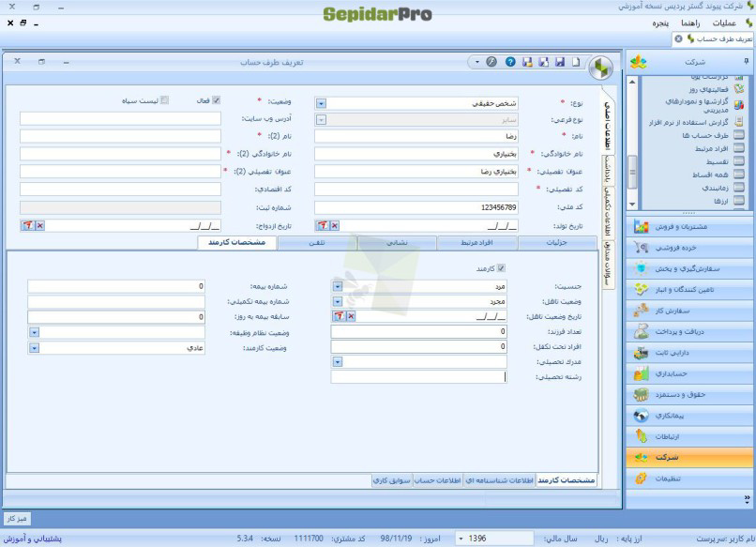Toggle the فعال status checkbox
Image resolution: width=756 pixels, height=547 pixels.
[216, 100]
